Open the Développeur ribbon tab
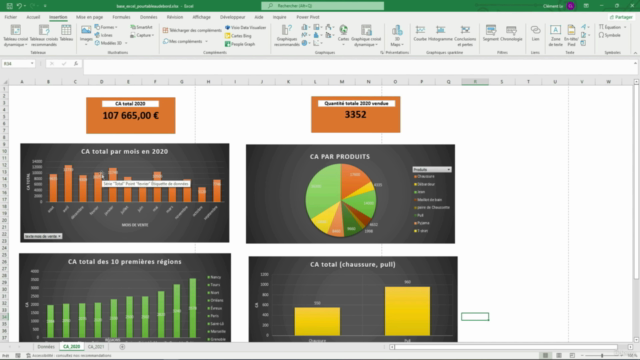640x360 pixels. coord(232,17)
